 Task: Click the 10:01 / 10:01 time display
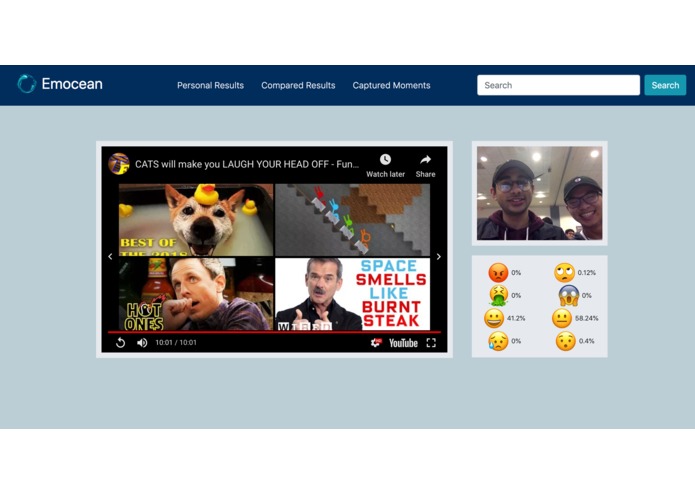(176, 342)
